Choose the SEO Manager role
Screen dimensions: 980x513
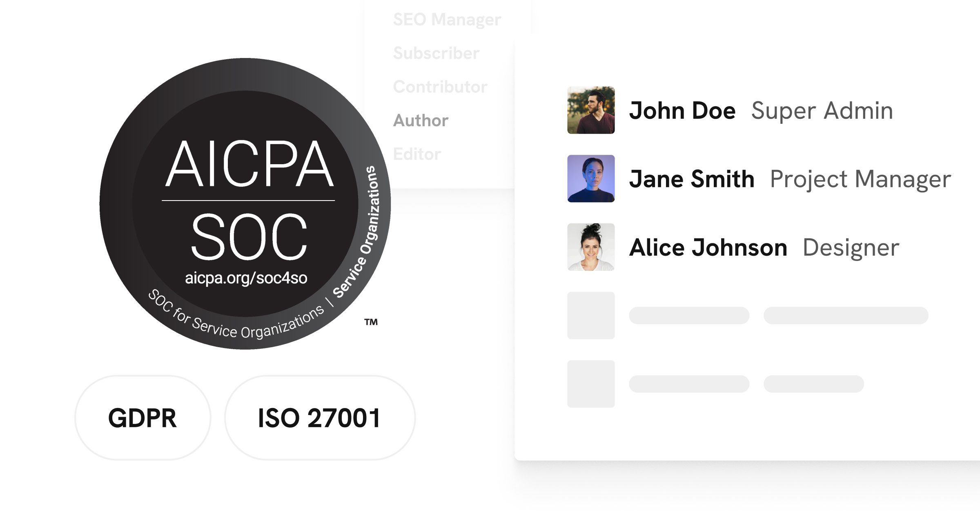[447, 20]
